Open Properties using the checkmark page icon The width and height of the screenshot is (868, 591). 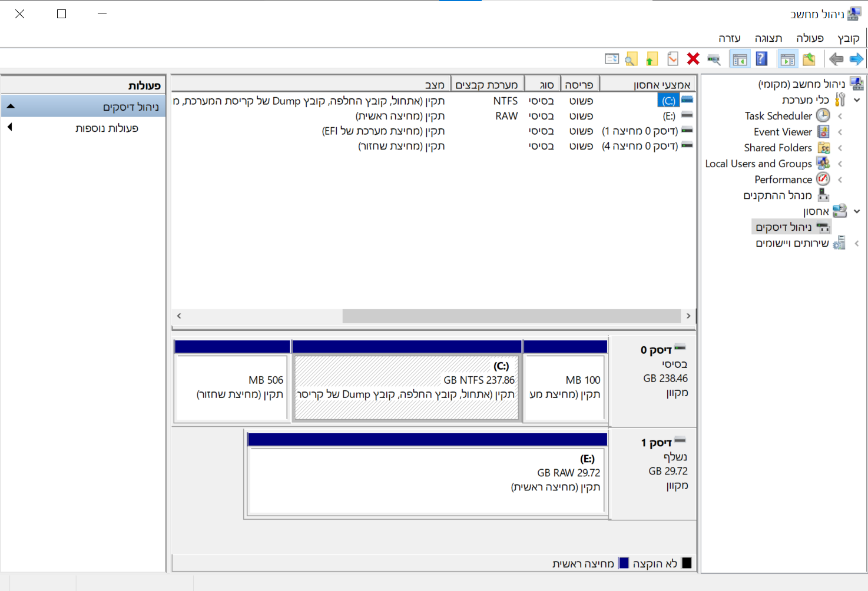(672, 59)
